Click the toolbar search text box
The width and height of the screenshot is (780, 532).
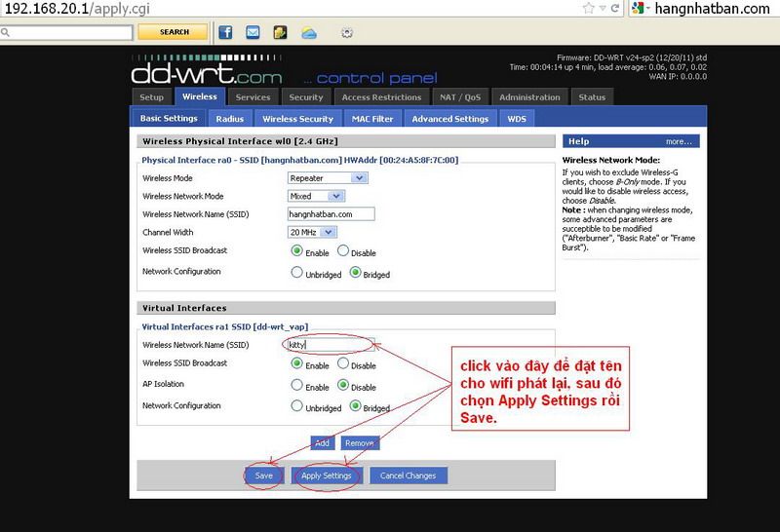[66, 33]
